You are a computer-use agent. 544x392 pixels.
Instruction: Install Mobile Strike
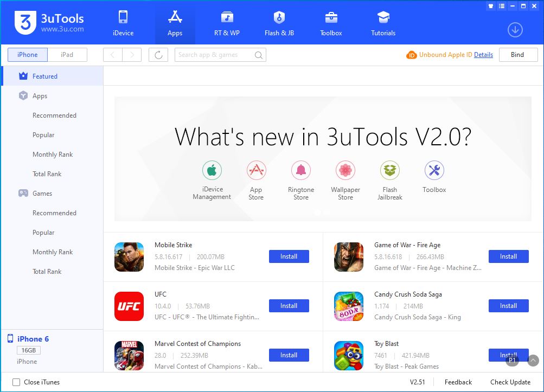coord(289,256)
